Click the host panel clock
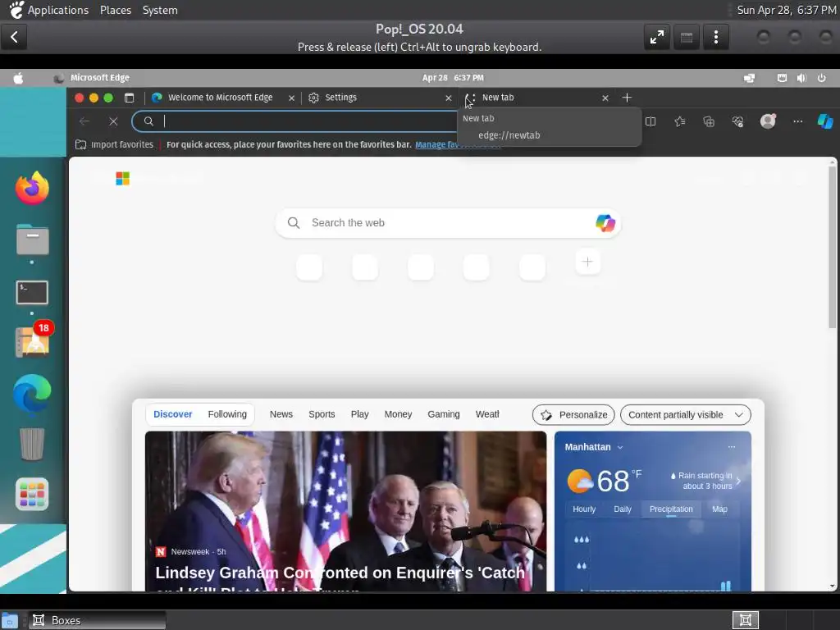Image resolution: width=840 pixels, height=630 pixels. point(786,10)
